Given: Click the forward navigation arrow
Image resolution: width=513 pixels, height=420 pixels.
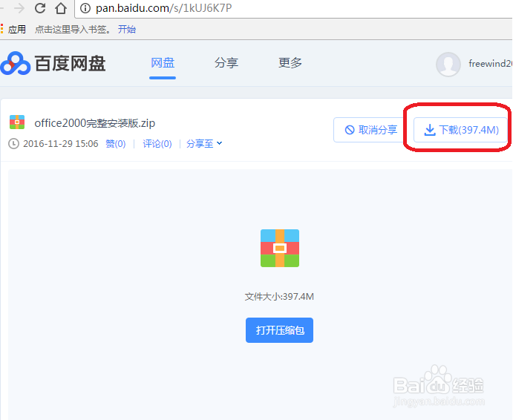Looking at the screenshot, I should click(x=19, y=8).
